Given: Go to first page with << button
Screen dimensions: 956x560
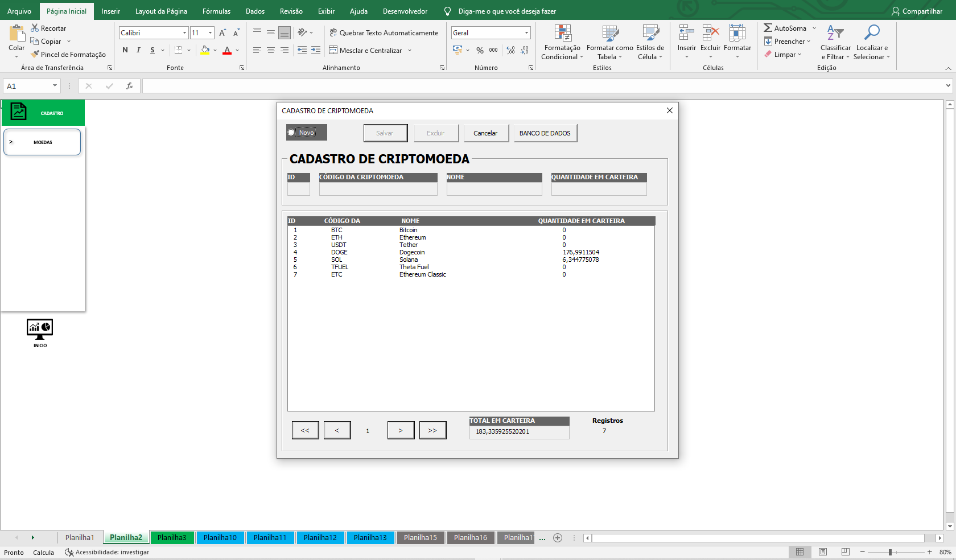Looking at the screenshot, I should click(305, 430).
